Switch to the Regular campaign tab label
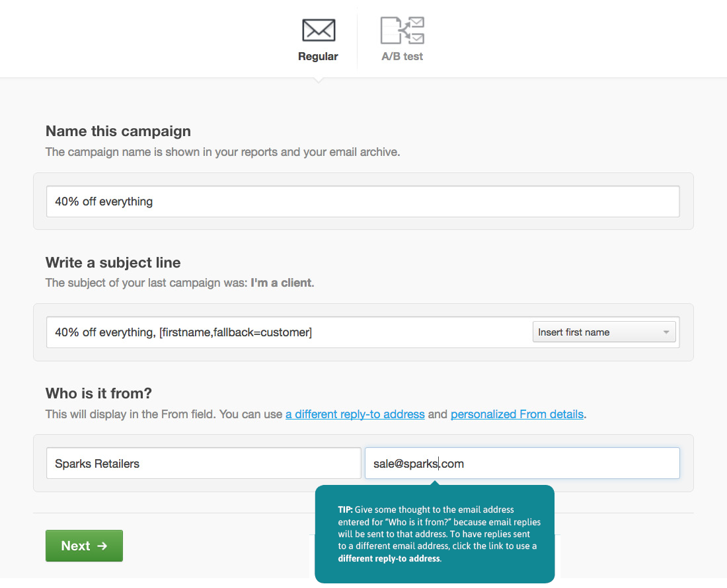The image size is (727, 588). [x=318, y=57]
